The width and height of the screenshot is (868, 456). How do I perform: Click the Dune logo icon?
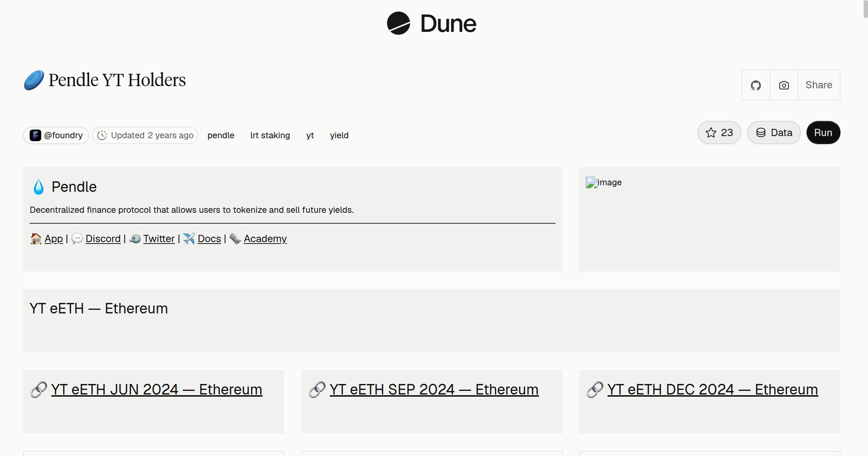[x=399, y=23]
